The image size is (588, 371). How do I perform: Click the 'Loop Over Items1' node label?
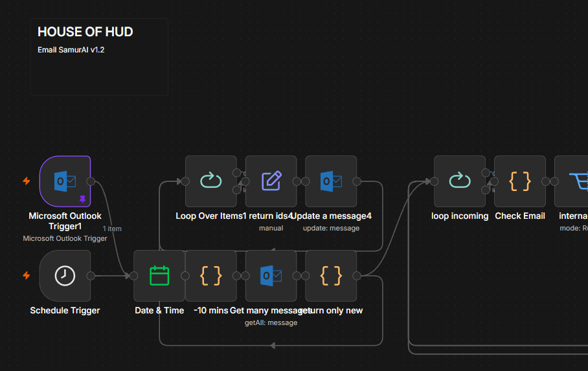coord(210,216)
